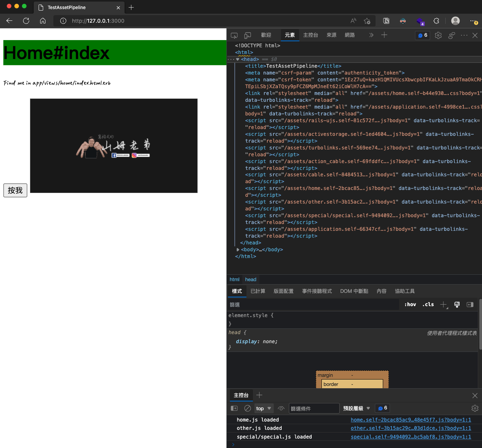The width and height of the screenshot is (482, 448).
Task: Open the browser home page
Action: 43,21
